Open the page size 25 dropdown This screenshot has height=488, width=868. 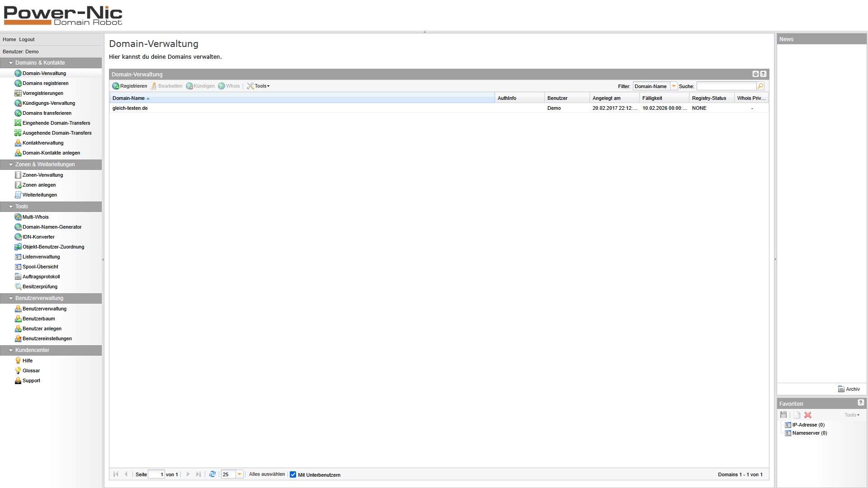click(x=240, y=474)
